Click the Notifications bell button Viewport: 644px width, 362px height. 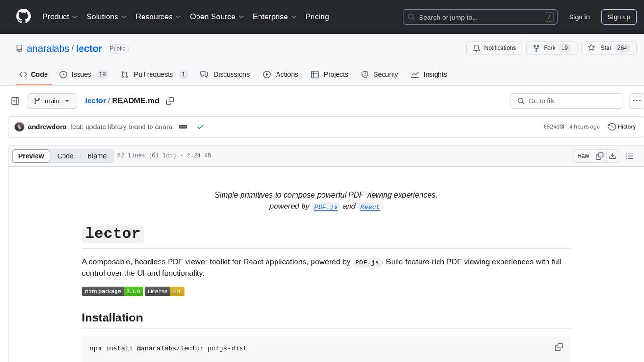pos(494,48)
